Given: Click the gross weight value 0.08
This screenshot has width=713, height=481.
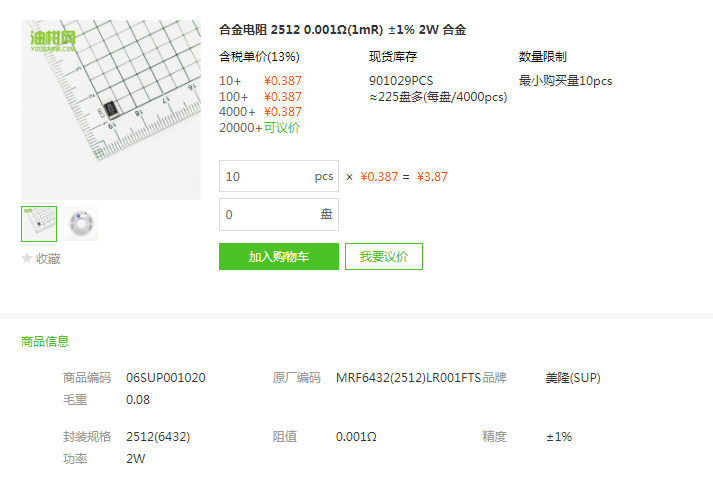Looking at the screenshot, I should [138, 400].
